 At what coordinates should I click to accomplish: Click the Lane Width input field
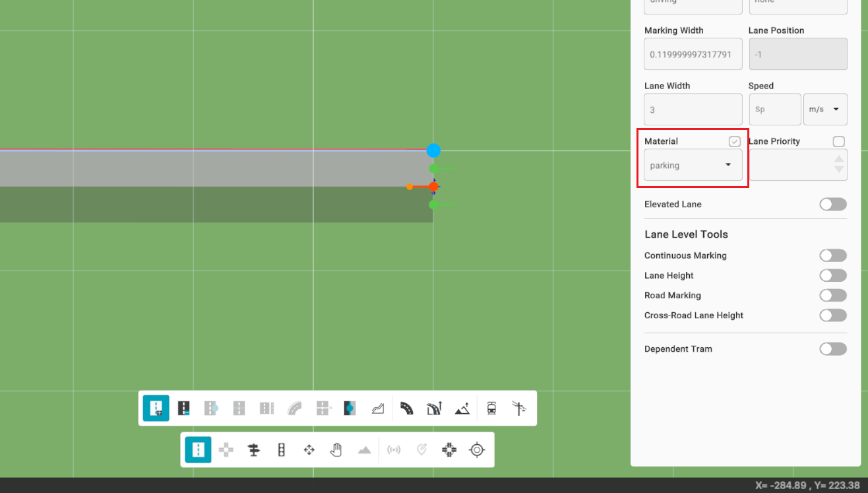click(x=693, y=110)
